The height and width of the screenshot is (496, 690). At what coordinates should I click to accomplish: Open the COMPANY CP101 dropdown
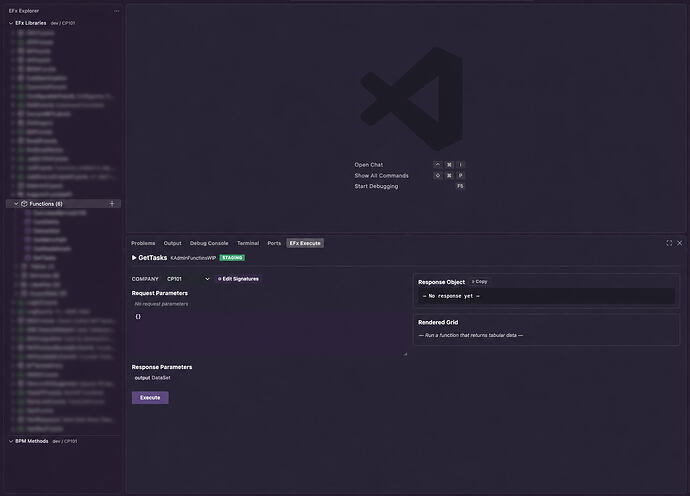pyautogui.click(x=188, y=279)
